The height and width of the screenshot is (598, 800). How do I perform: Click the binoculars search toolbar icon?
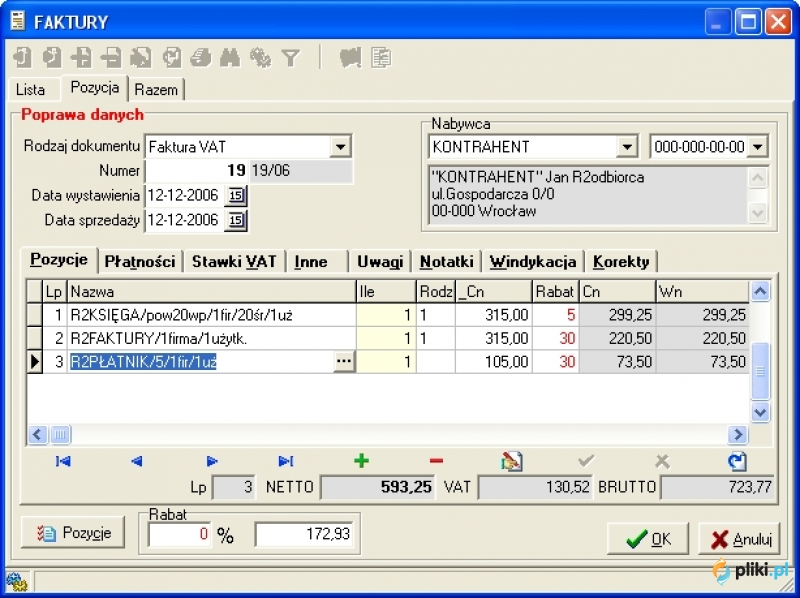point(230,58)
